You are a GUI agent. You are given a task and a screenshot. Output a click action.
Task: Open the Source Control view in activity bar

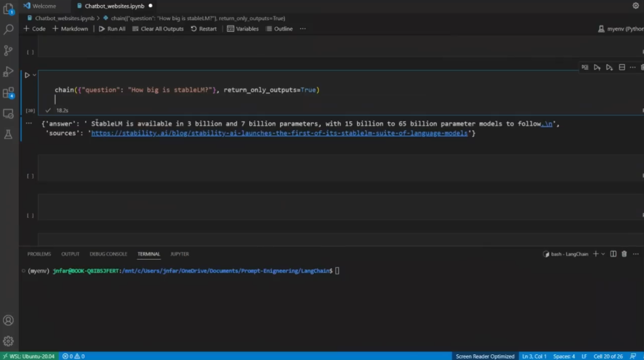pyautogui.click(x=9, y=50)
